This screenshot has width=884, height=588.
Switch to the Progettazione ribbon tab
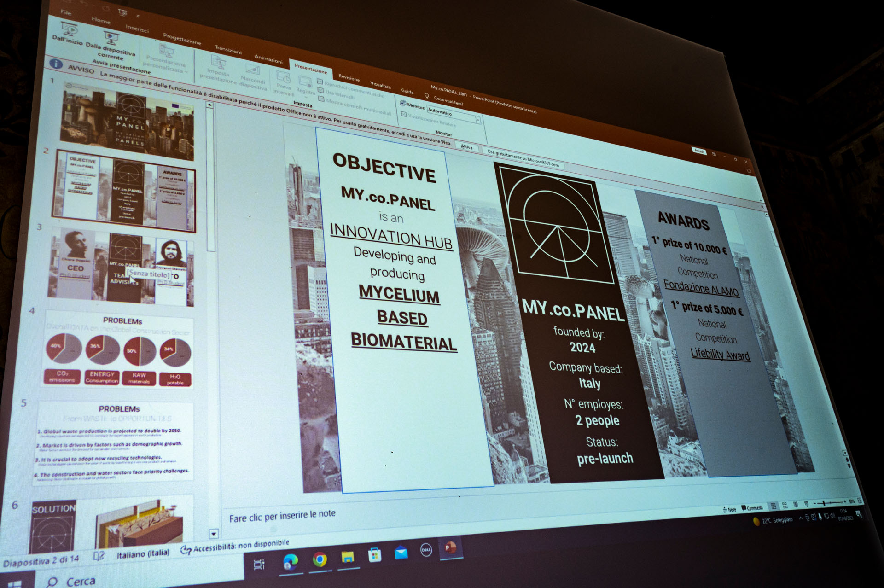pos(182,39)
